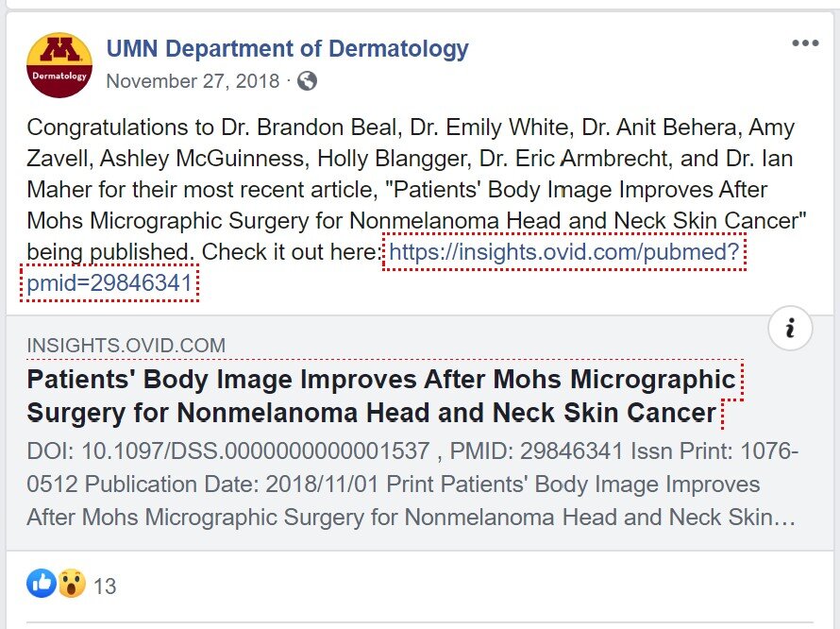Show who reacted via the 13 count
The height and width of the screenshot is (629, 840).
(105, 586)
